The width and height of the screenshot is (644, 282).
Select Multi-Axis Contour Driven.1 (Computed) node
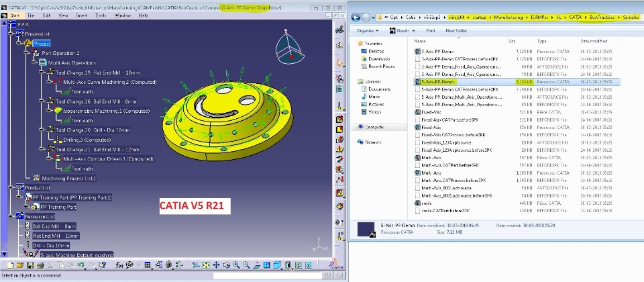click(108, 158)
